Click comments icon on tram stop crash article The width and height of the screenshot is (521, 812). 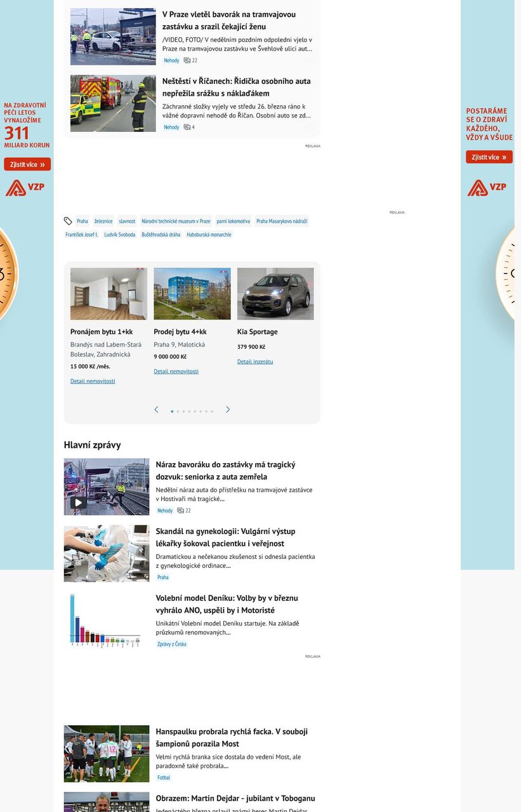pyautogui.click(x=187, y=61)
